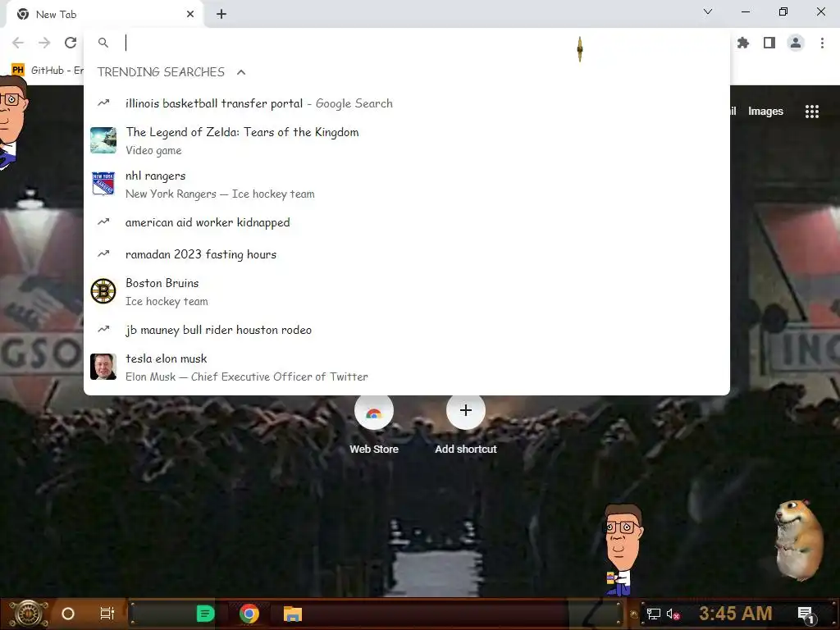Click the browser forward arrow
Image resolution: width=840 pixels, height=630 pixels.
pyautogui.click(x=44, y=43)
